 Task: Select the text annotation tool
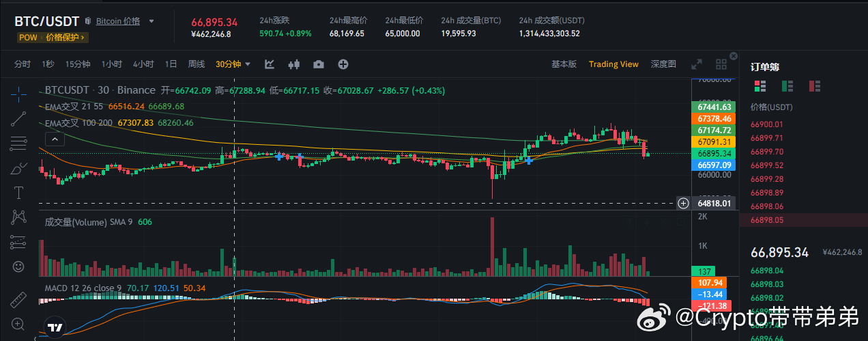pyautogui.click(x=19, y=193)
